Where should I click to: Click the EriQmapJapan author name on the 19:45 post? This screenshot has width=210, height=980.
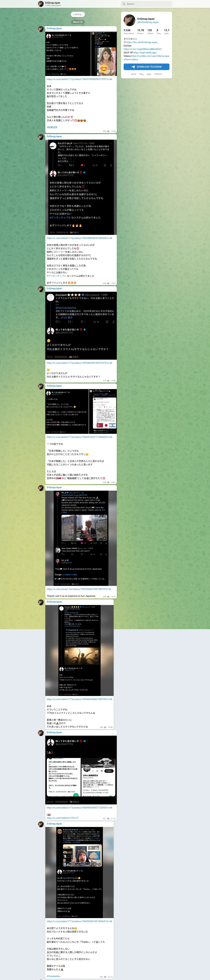pyautogui.click(x=54, y=602)
